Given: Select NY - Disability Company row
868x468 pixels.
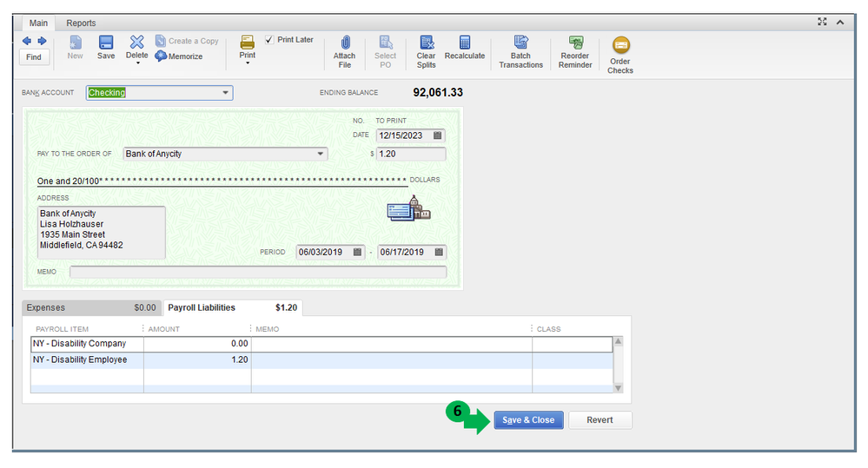Looking at the screenshot, I should [321, 344].
